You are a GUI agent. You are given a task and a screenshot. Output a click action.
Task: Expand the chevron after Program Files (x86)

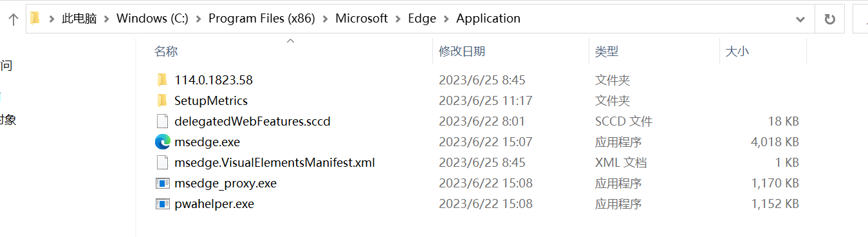[325, 19]
